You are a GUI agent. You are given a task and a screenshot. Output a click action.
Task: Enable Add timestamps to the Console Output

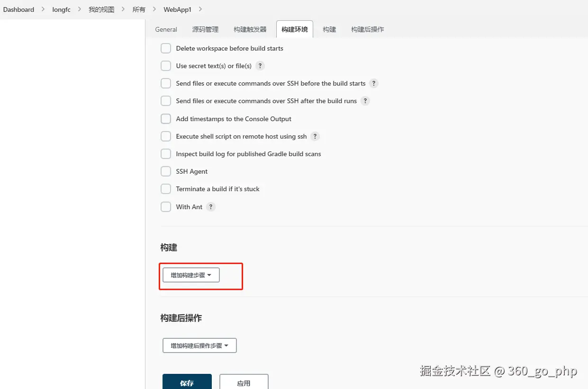click(x=166, y=119)
